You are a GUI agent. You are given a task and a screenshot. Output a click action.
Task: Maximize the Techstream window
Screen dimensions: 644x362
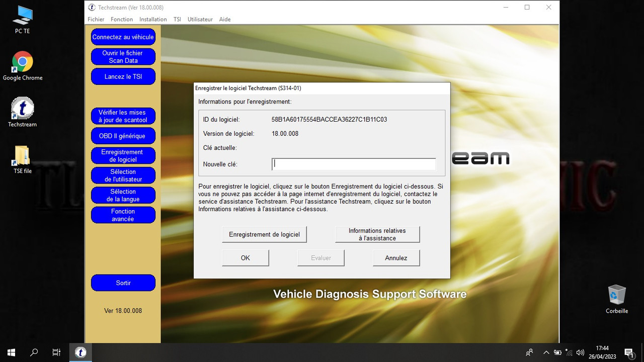[x=527, y=8]
